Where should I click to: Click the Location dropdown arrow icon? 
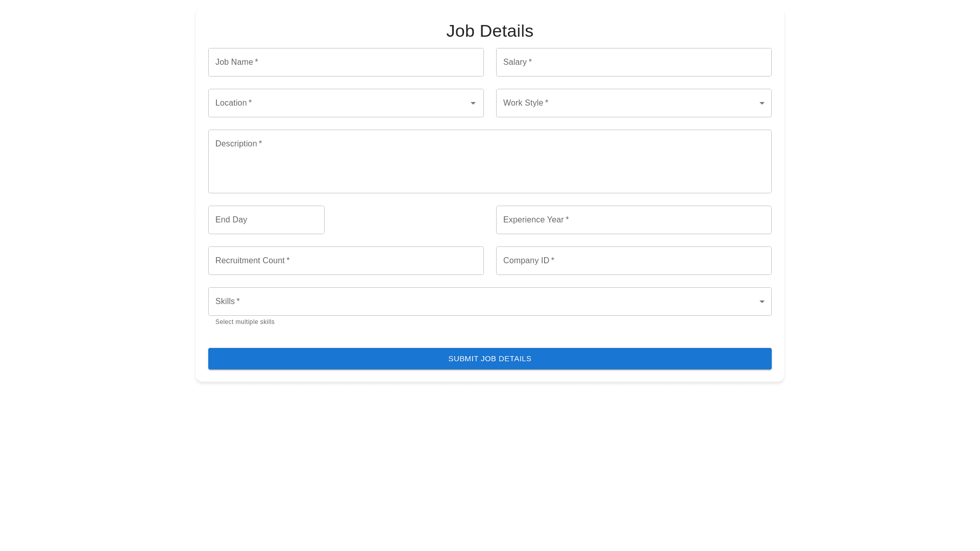coord(473,104)
